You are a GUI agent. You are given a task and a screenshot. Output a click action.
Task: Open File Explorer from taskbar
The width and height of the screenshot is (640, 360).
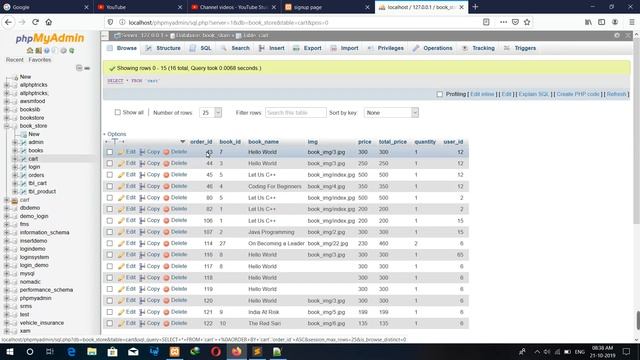(92, 351)
